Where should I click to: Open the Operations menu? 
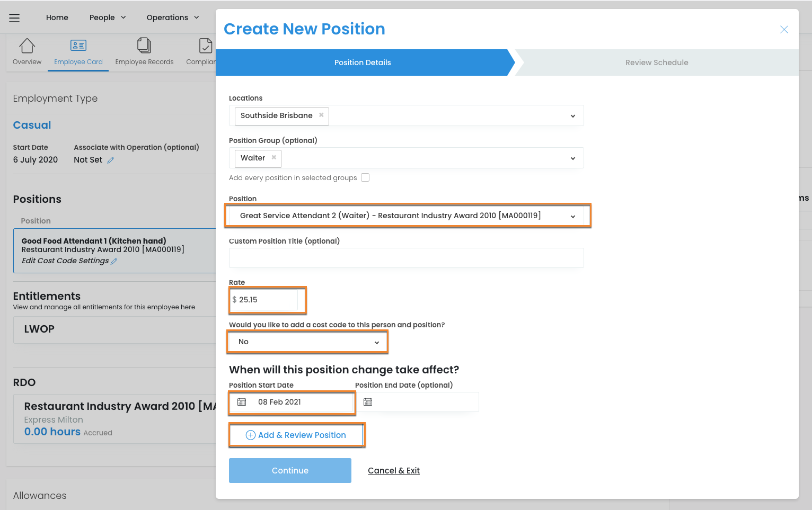173,17
